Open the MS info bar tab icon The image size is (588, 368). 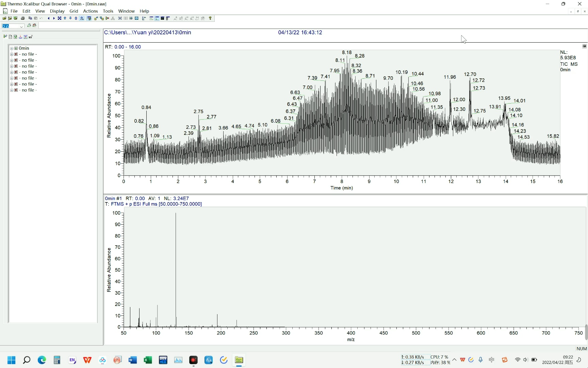click(x=31, y=37)
